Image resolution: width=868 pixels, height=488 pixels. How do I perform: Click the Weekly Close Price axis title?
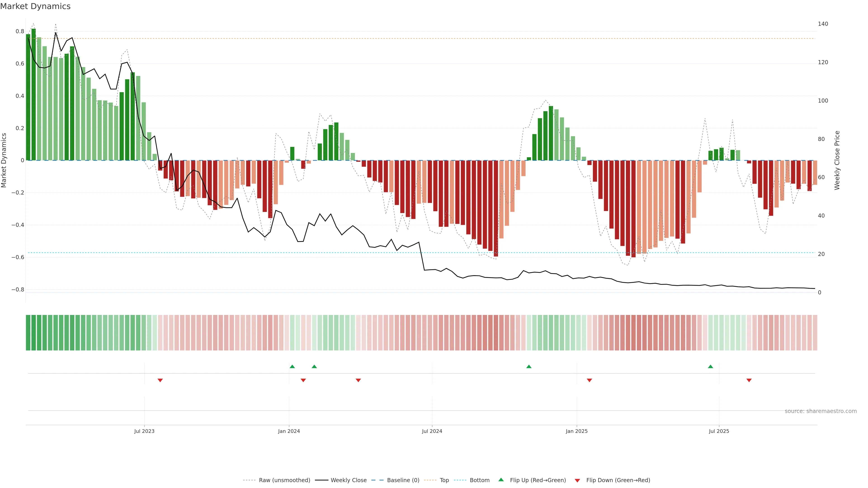pyautogui.click(x=837, y=160)
